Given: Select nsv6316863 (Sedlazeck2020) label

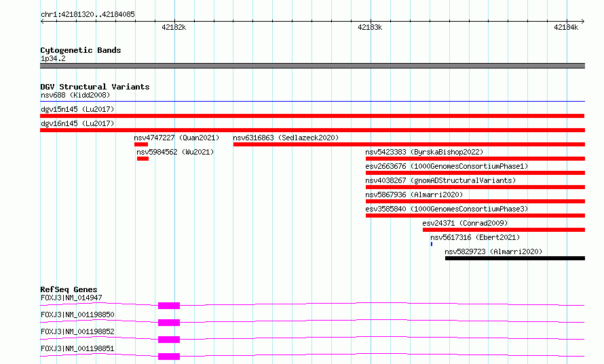Looking at the screenshot, I should click(x=286, y=138).
